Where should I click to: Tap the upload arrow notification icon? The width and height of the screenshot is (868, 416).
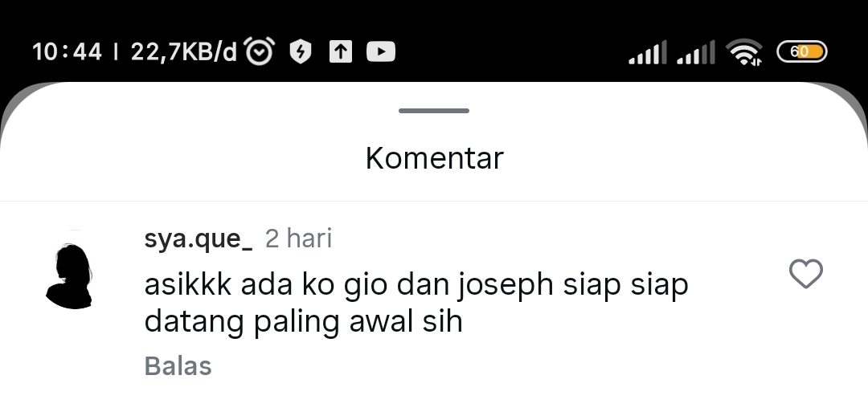[341, 52]
